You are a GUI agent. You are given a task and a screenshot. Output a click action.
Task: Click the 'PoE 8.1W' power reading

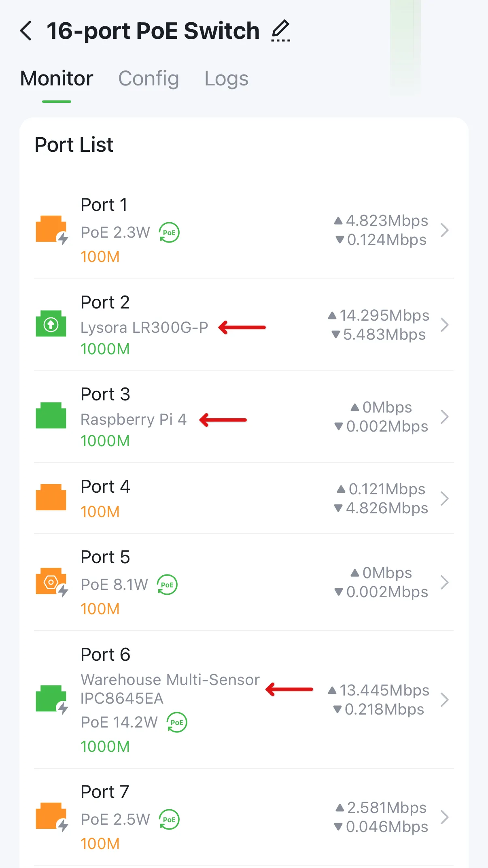coord(115,585)
